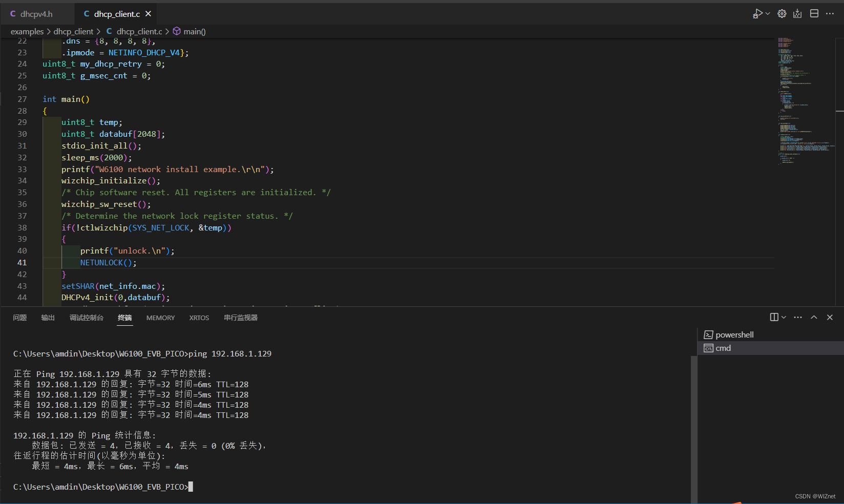This screenshot has height=504, width=844.
Task: Select the 终端 (Terminal) panel tab
Action: pos(125,318)
